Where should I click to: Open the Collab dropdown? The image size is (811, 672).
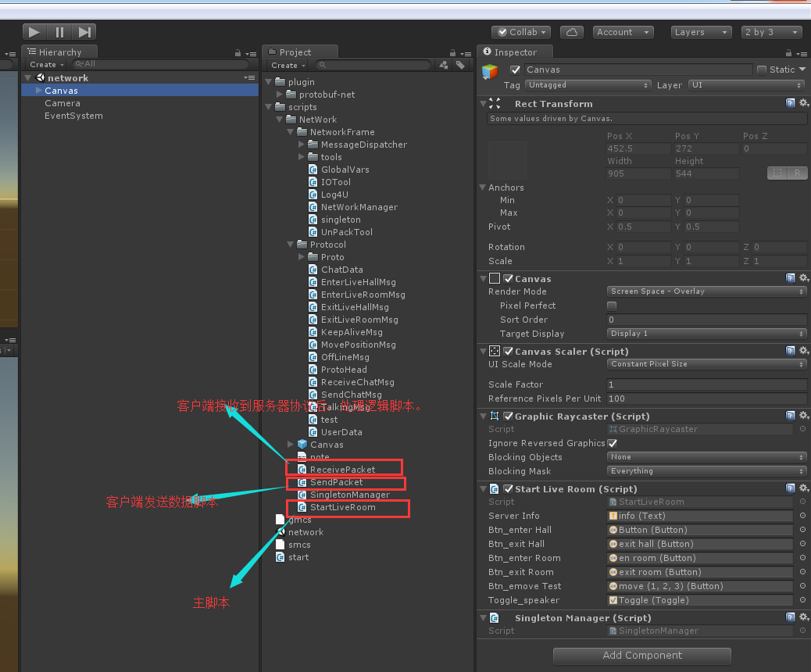521,31
